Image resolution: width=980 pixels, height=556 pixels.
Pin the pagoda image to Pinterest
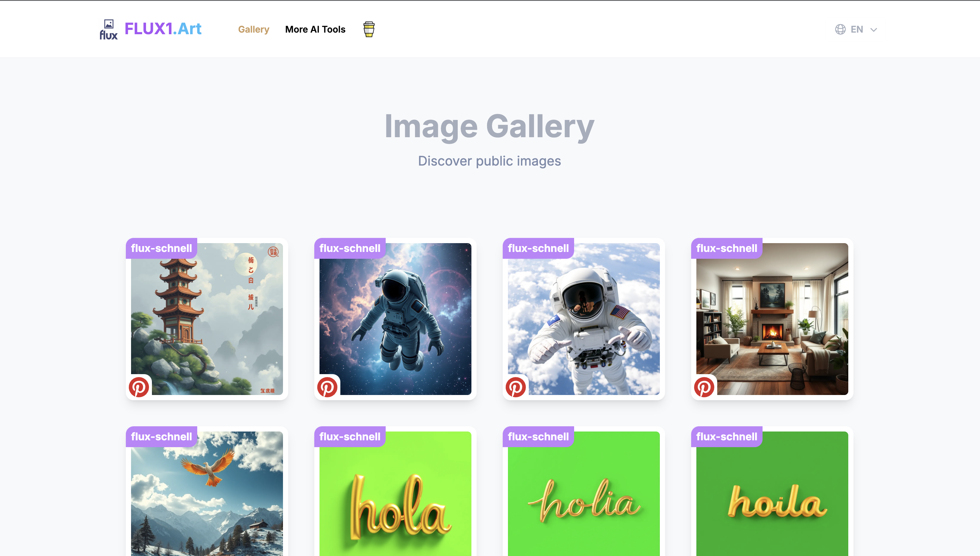[139, 387]
